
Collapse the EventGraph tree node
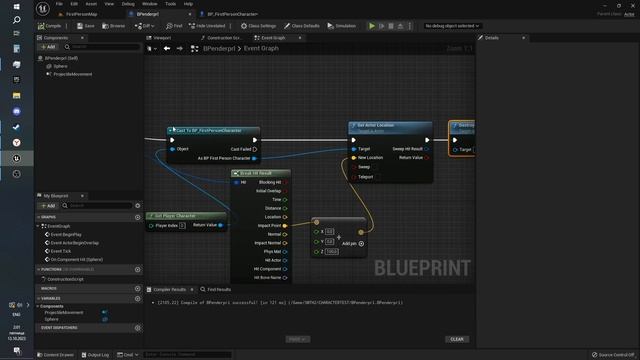click(x=38, y=226)
